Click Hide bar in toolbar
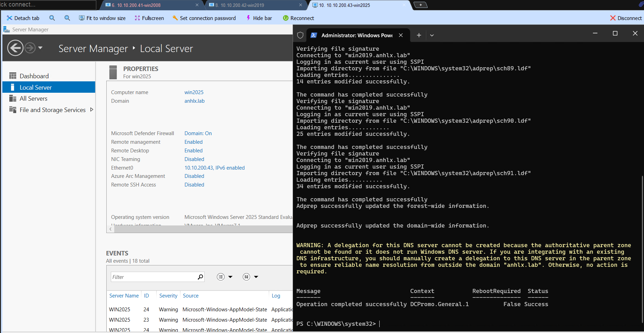The height and width of the screenshot is (333, 644). [259, 18]
